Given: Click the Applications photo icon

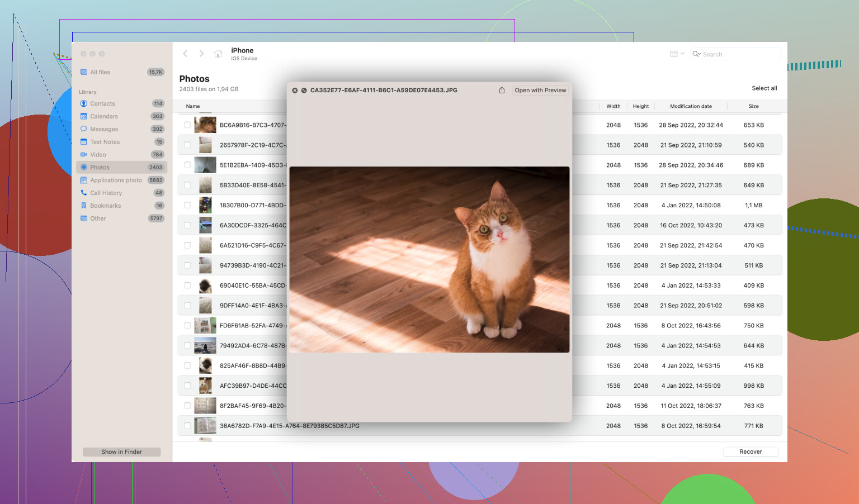Looking at the screenshot, I should pyautogui.click(x=84, y=180).
